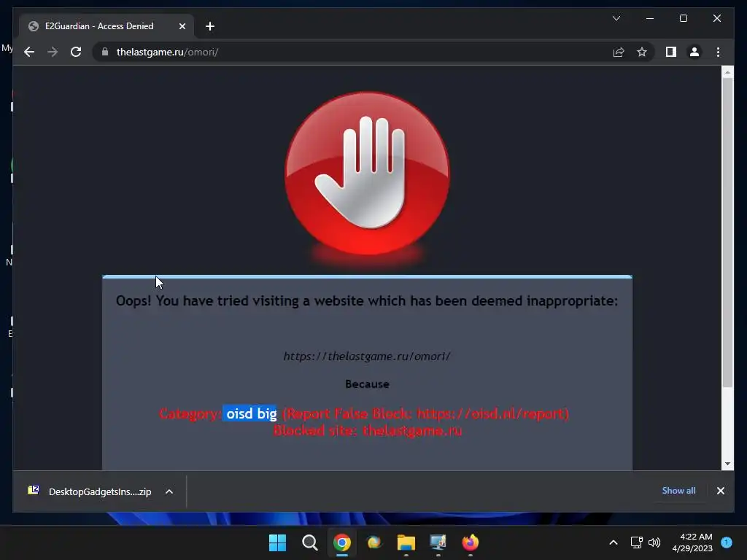Show all downloads

click(678, 491)
